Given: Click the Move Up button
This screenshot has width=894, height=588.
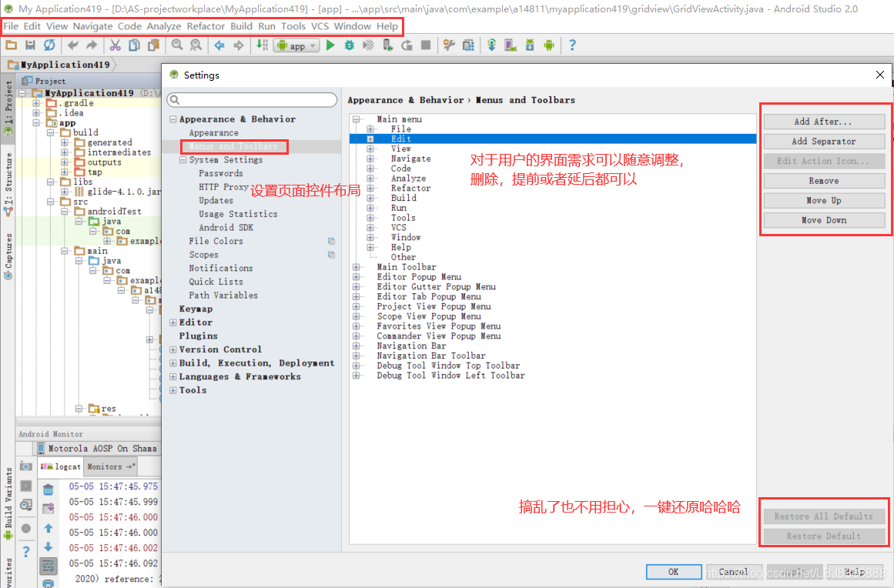Looking at the screenshot, I should point(824,201).
